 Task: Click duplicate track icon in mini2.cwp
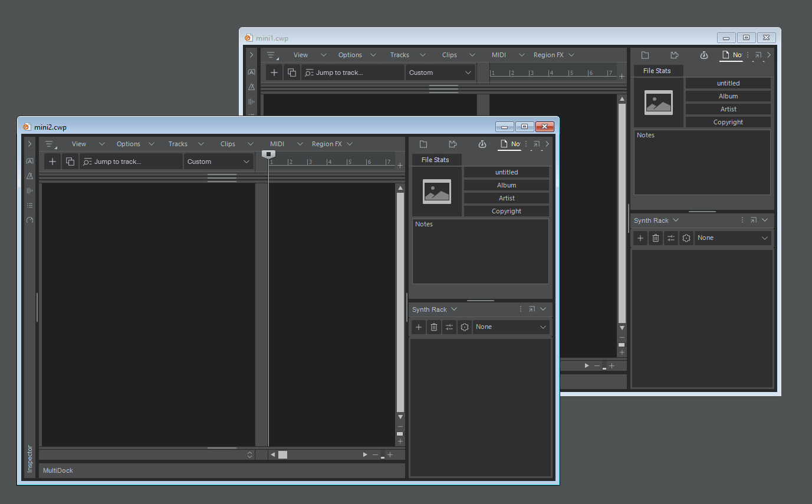pyautogui.click(x=70, y=162)
